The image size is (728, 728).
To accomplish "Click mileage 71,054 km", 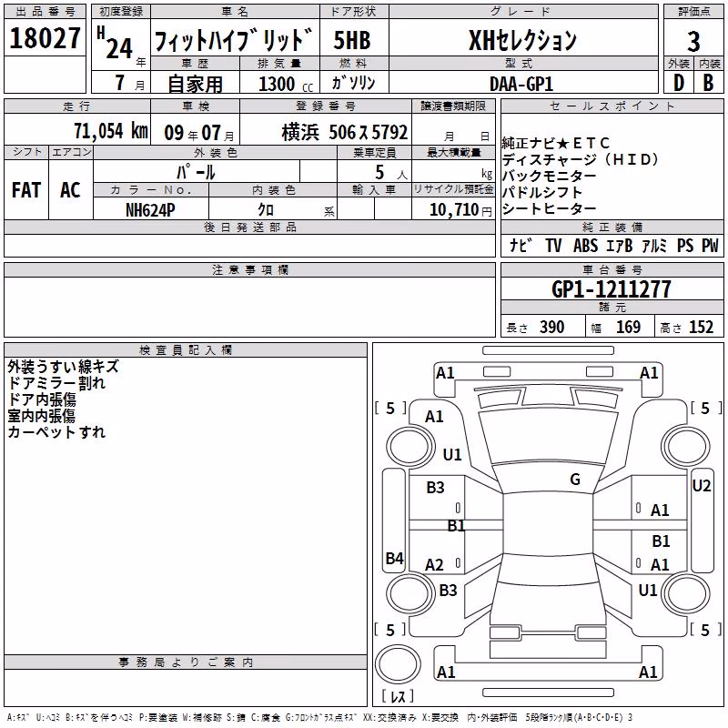I will (111, 131).
